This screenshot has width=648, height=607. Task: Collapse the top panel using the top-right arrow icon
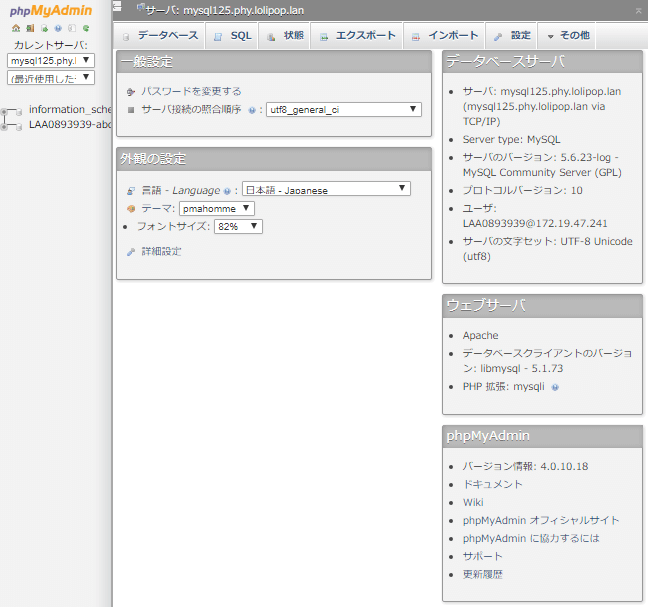[x=638, y=9]
